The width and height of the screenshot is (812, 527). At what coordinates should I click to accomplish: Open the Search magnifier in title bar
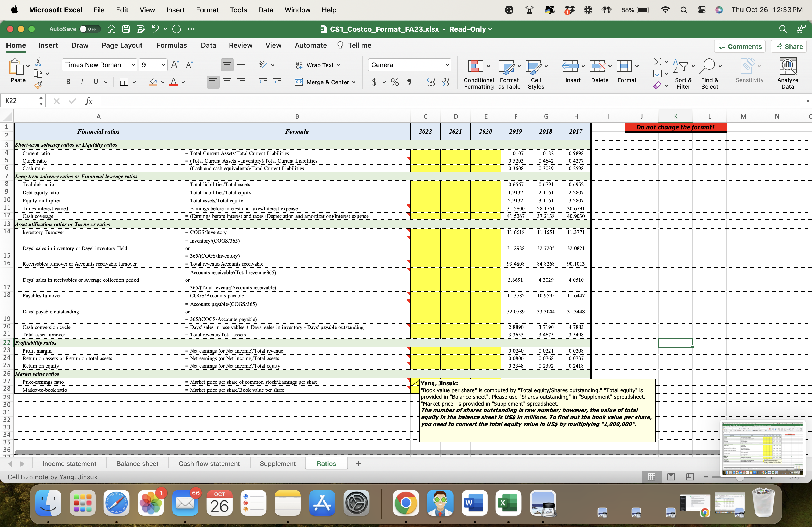(x=783, y=29)
